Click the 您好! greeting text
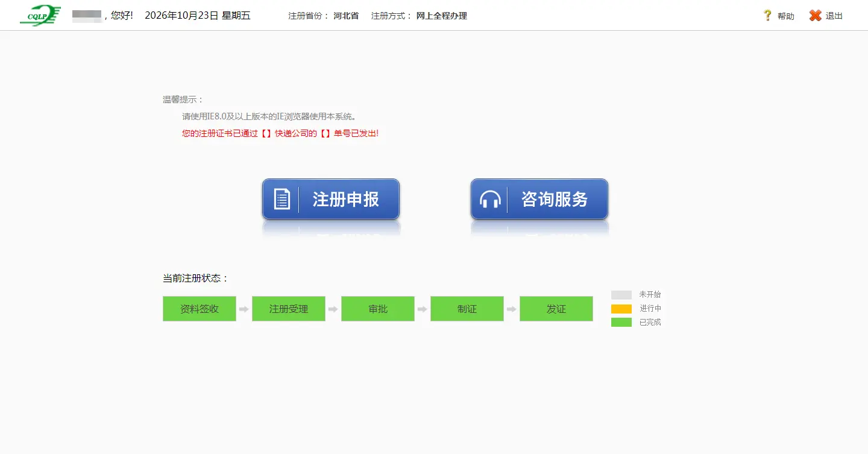 point(122,16)
